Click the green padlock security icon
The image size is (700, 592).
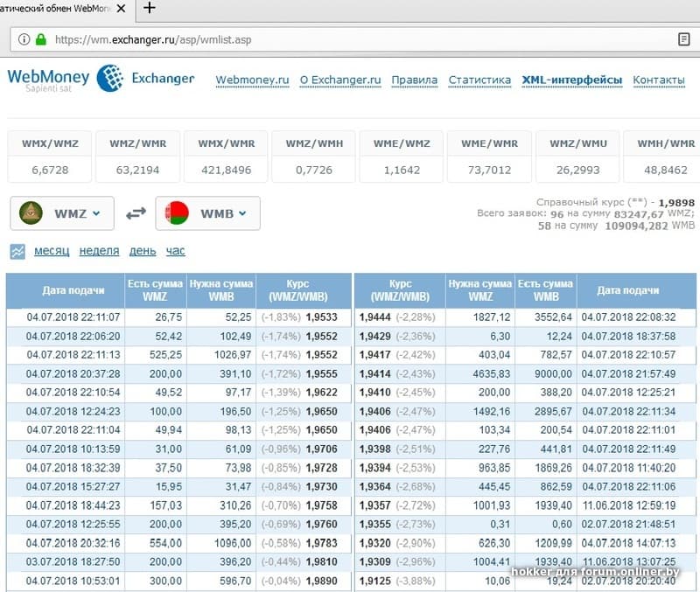click(40, 39)
